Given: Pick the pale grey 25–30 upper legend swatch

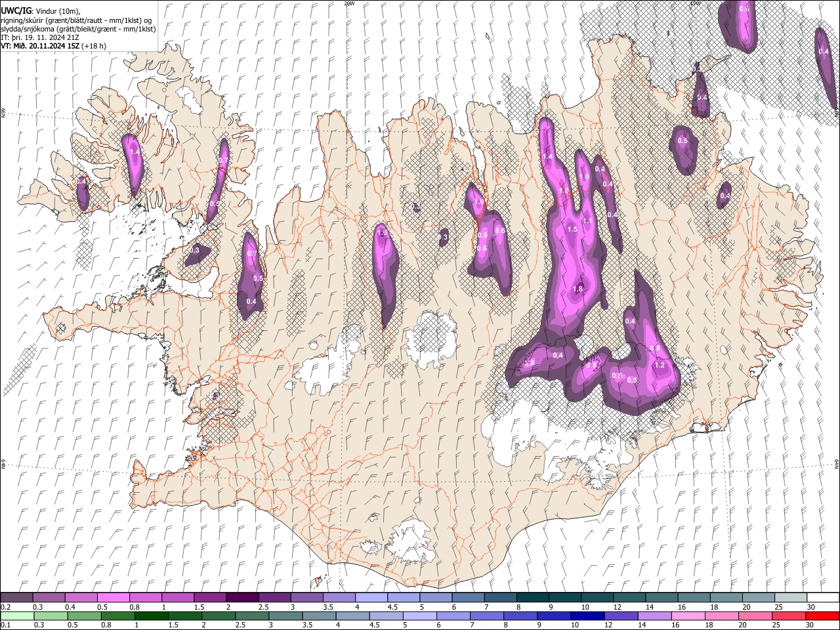Looking at the screenshot, I should pyautogui.click(x=790, y=597).
